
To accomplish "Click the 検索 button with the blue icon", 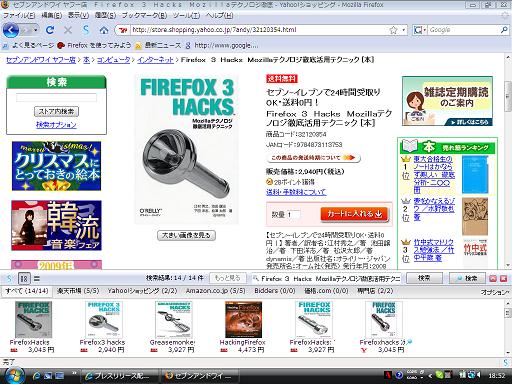I will (467, 278).
